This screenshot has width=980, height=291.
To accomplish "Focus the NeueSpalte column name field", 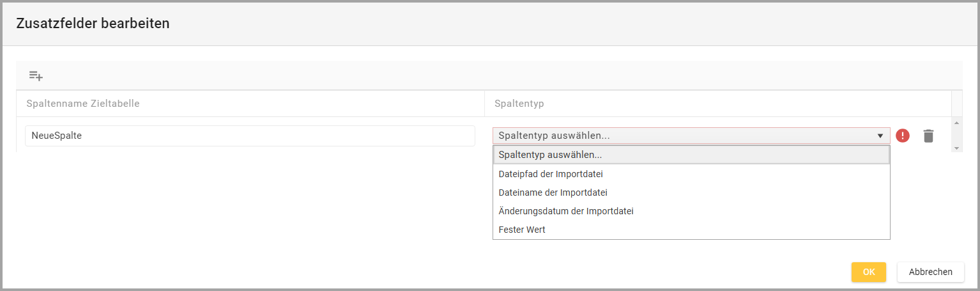I will [250, 136].
